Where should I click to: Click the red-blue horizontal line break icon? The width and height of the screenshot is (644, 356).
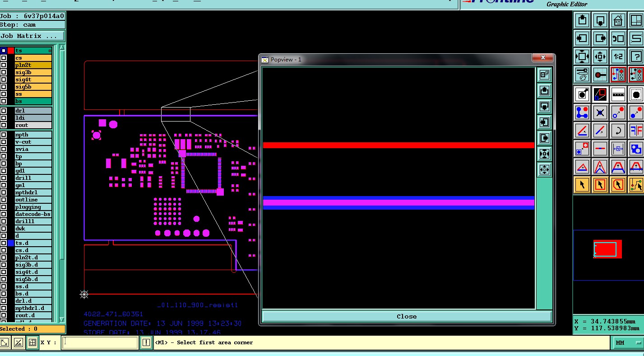point(600,149)
